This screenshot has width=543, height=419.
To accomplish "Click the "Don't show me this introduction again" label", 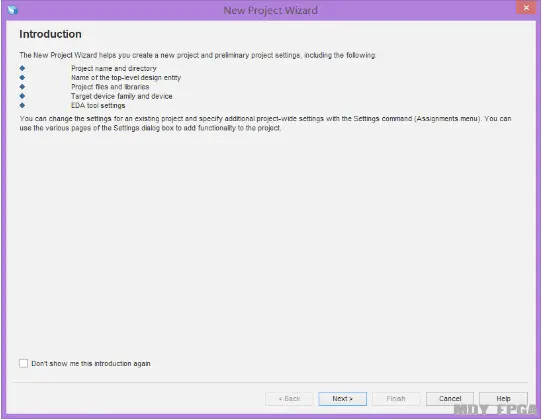I will coord(91,364).
